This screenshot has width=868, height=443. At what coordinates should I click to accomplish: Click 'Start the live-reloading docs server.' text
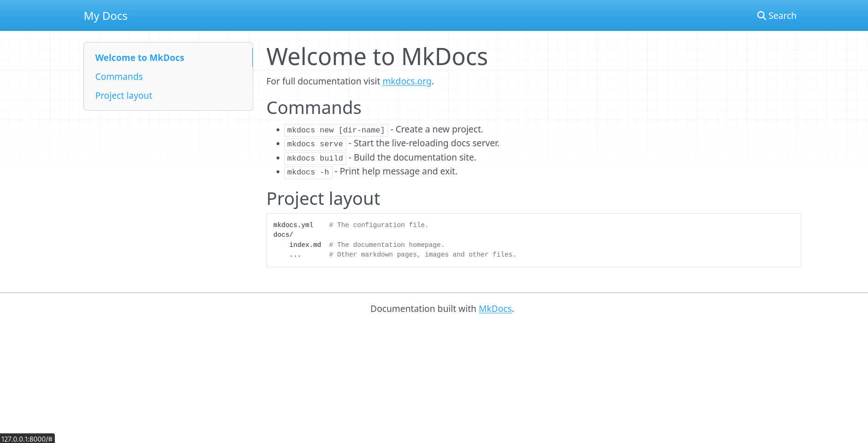pos(427,143)
